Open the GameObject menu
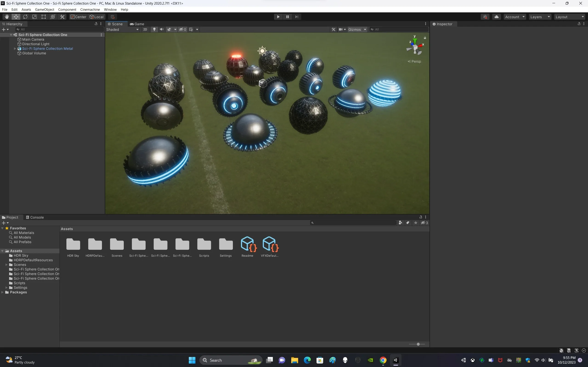Viewport: 588px width, 367px height. 45,9
